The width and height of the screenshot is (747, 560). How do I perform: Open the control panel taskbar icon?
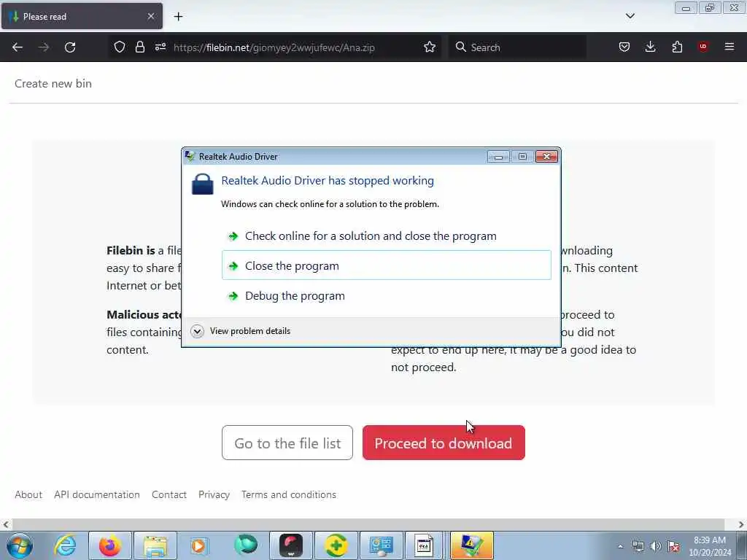click(x=381, y=545)
